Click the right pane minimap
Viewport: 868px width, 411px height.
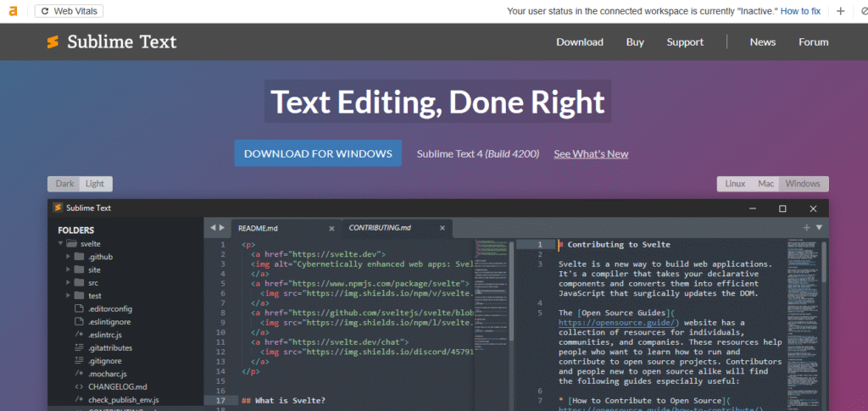(x=803, y=325)
